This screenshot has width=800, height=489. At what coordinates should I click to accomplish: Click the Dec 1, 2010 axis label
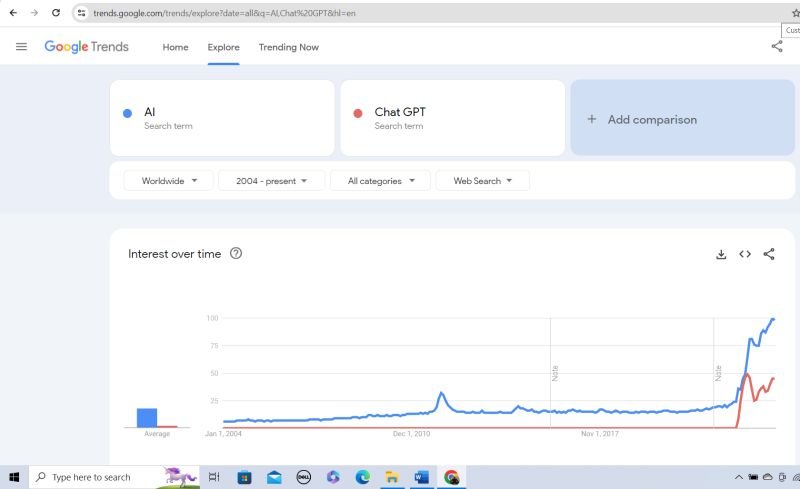click(411, 433)
